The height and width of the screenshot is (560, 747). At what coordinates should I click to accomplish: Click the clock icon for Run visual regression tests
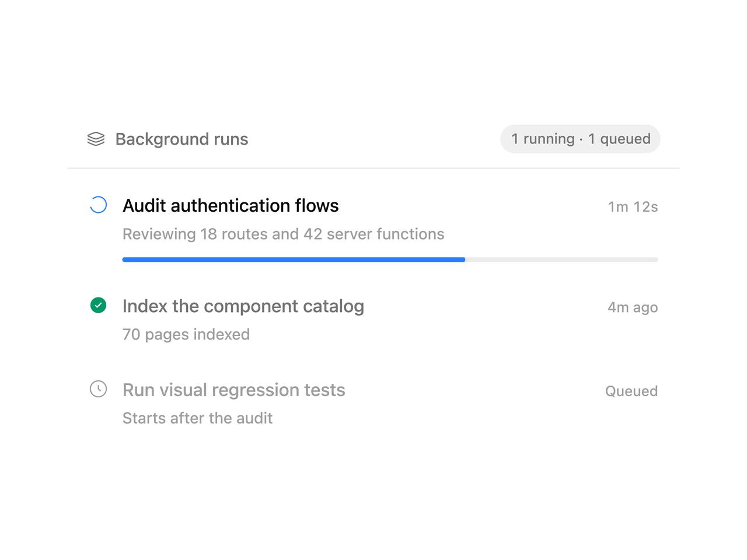click(x=98, y=389)
